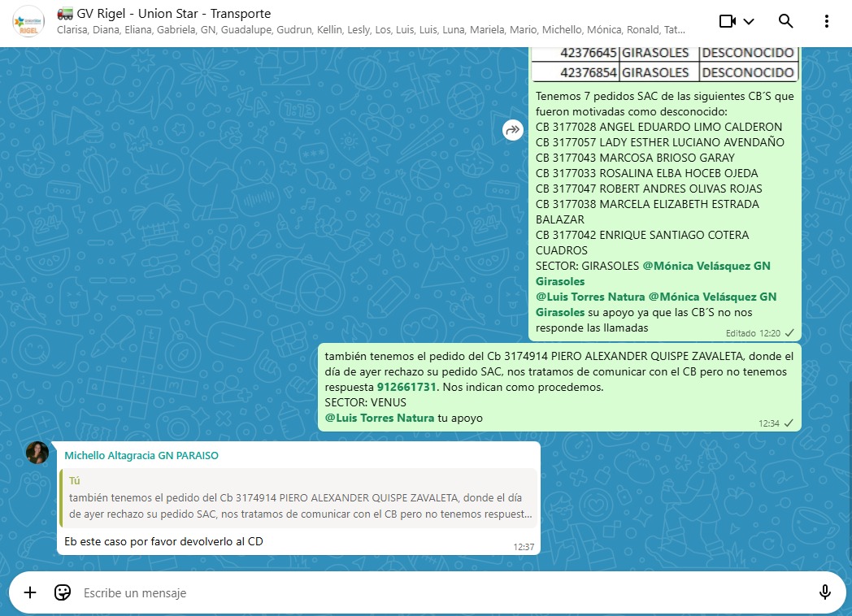The height and width of the screenshot is (616, 852).
Task: Click the 'Eb este caso por favor' message text
Action: point(163,541)
